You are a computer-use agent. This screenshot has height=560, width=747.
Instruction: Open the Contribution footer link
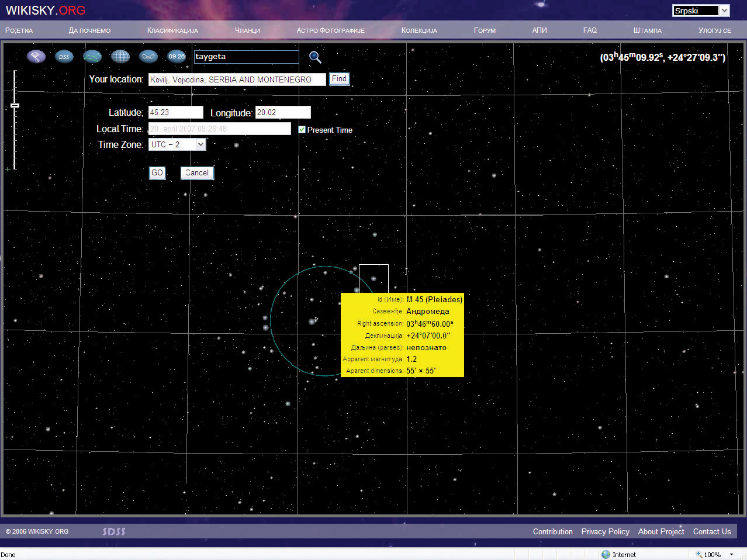coord(553,531)
